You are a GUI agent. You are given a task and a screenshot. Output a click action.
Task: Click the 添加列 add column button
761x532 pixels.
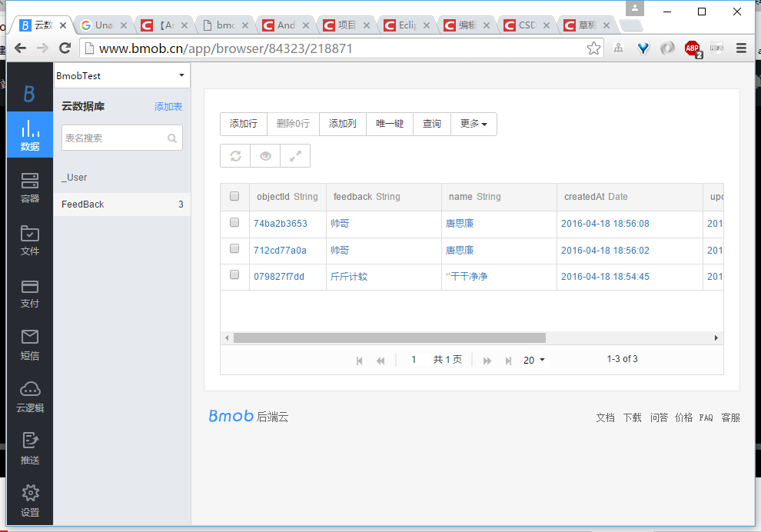[343, 124]
